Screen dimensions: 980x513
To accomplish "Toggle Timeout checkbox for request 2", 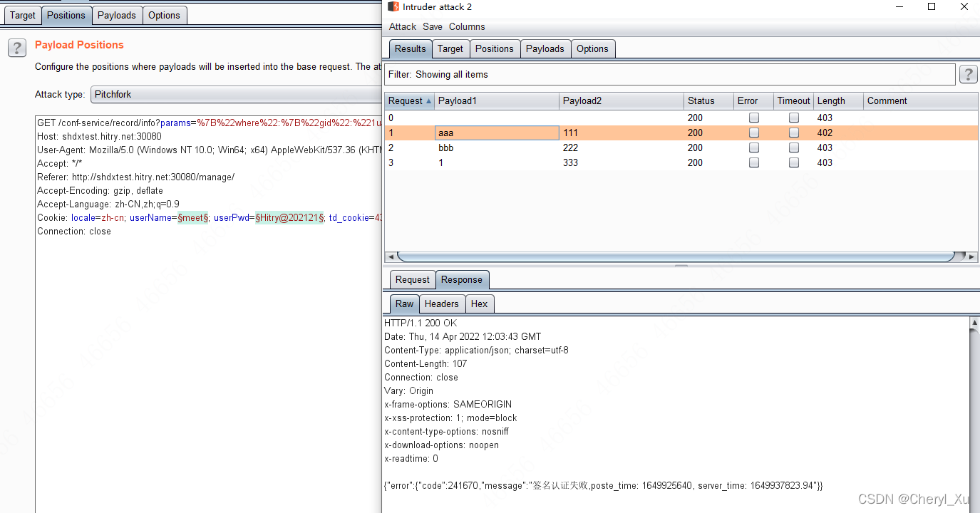I will (793, 148).
